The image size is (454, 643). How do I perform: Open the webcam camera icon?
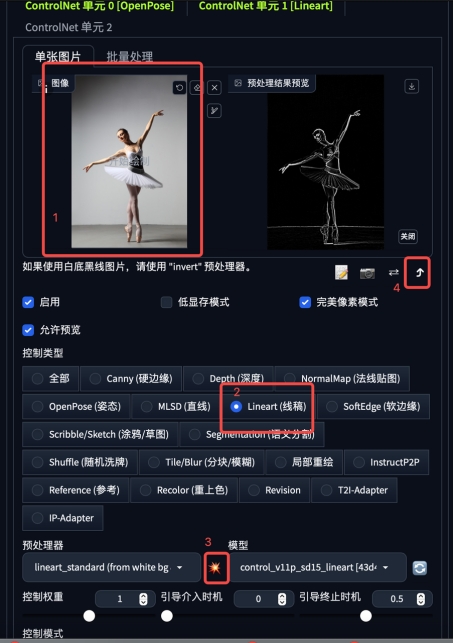coord(367,273)
